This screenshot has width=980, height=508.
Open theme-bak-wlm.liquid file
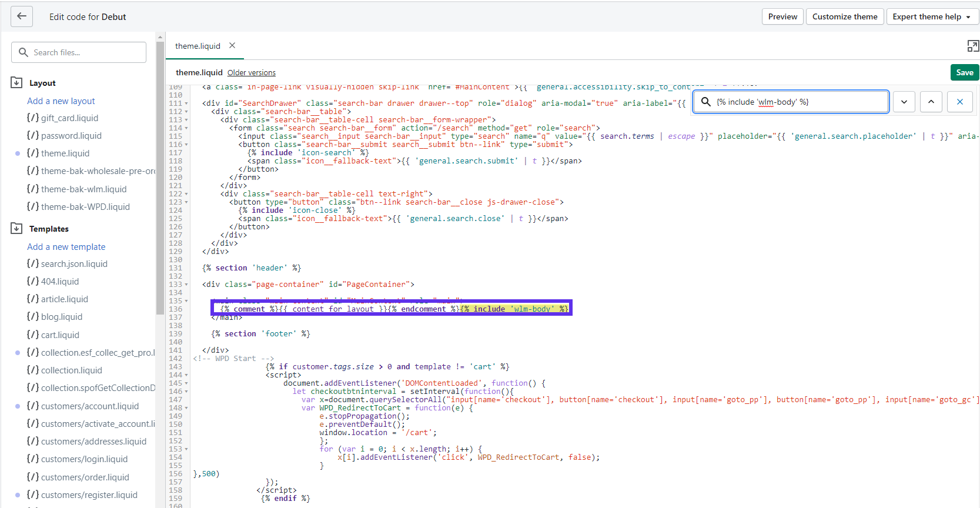[x=83, y=189]
